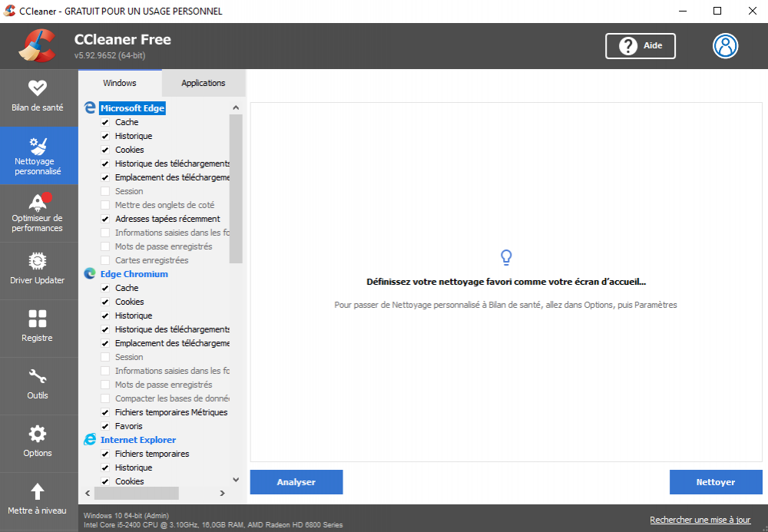
Task: Click the version v5.92.9652 text
Action: [x=110, y=55]
